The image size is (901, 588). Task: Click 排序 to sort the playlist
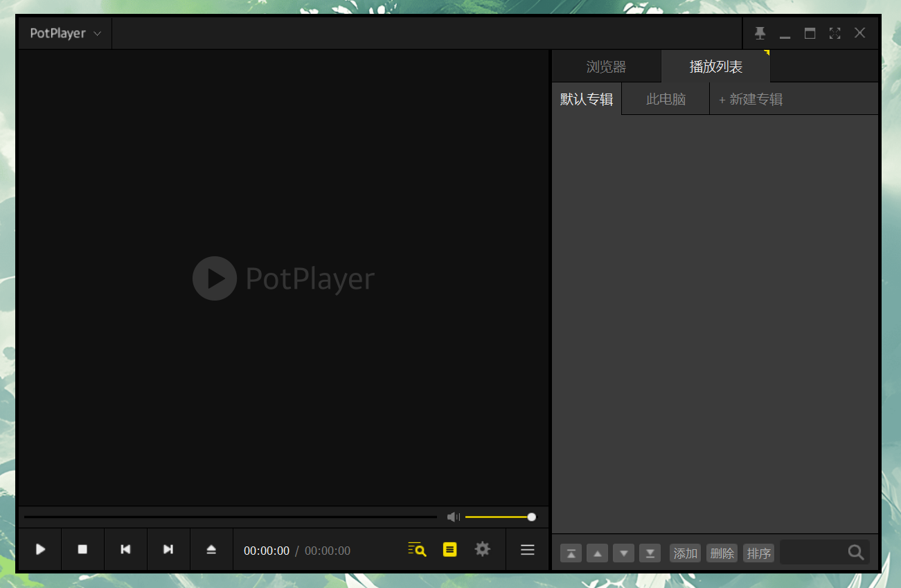coord(758,553)
